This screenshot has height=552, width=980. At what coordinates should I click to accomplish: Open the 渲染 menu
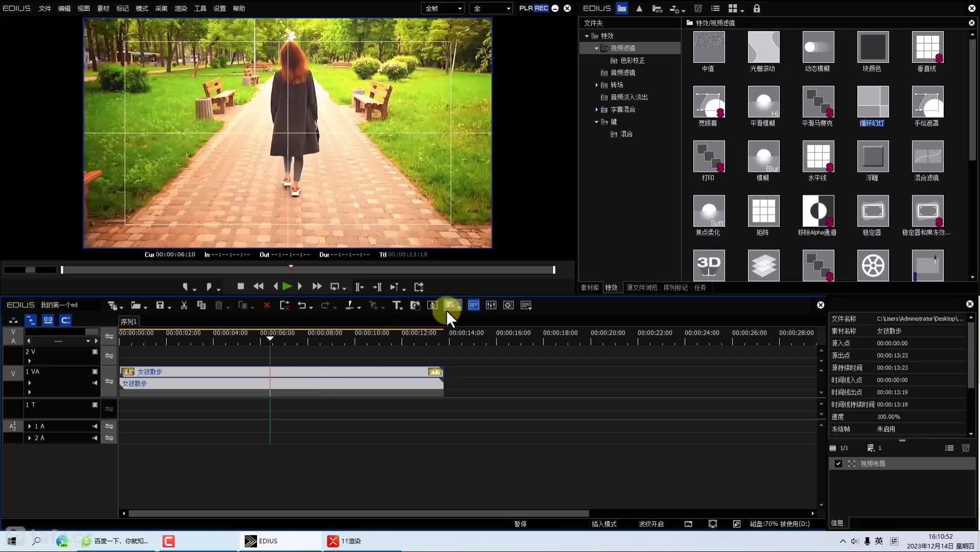[x=181, y=8]
